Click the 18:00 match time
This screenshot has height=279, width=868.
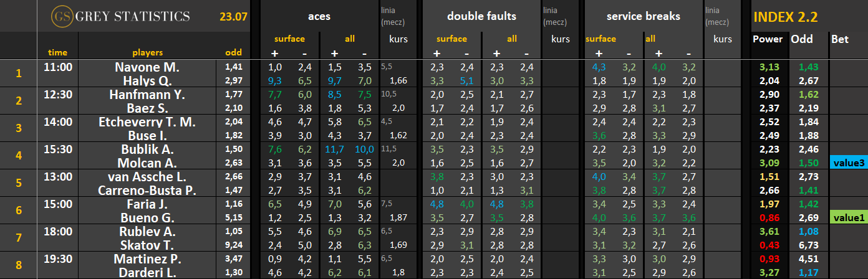pyautogui.click(x=57, y=231)
